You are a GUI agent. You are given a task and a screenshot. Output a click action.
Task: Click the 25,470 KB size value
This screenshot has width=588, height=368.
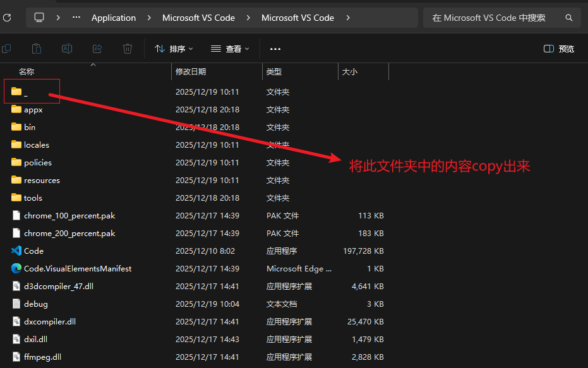click(x=365, y=321)
